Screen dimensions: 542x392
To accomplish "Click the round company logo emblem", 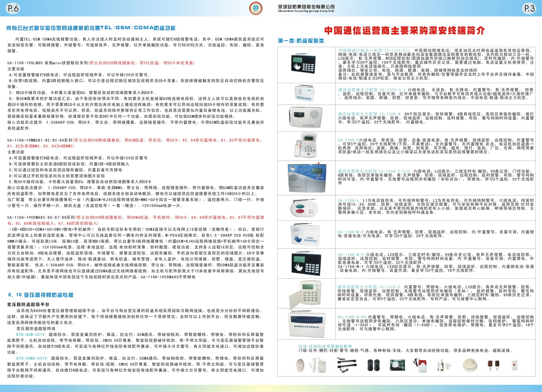I will [x=256, y=8].
